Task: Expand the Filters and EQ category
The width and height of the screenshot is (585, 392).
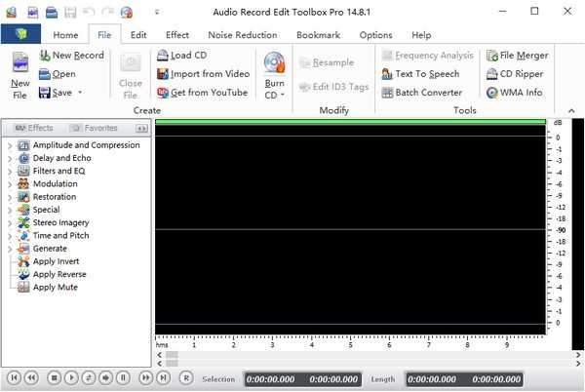Action: (10, 172)
